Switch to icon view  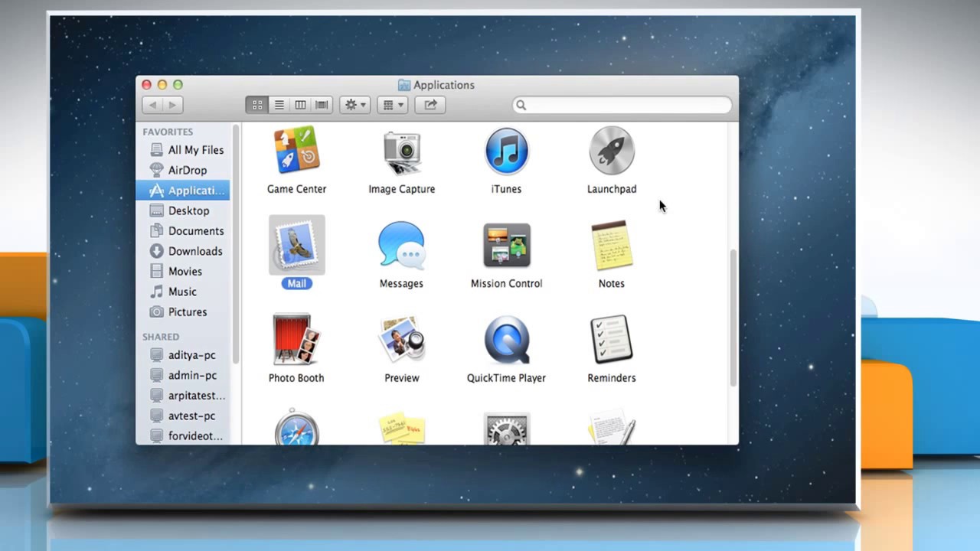point(257,105)
